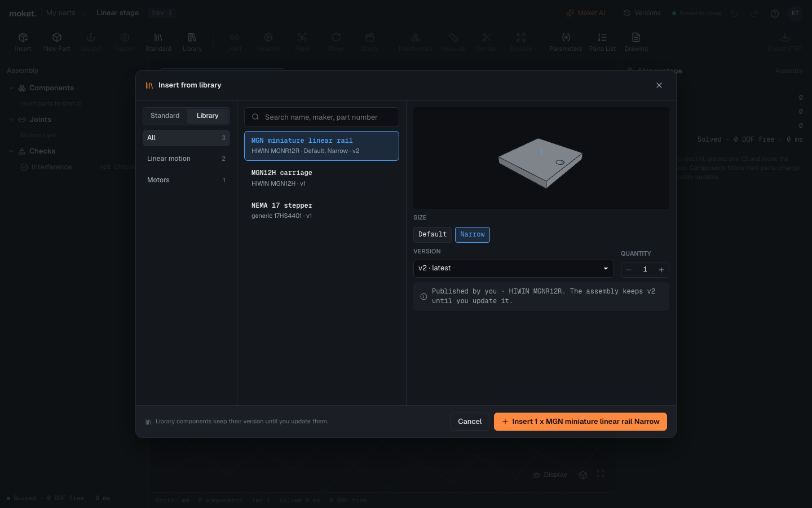This screenshot has width=812, height=508.
Task: Collapse the Joints tree section
Action: pos(11,120)
